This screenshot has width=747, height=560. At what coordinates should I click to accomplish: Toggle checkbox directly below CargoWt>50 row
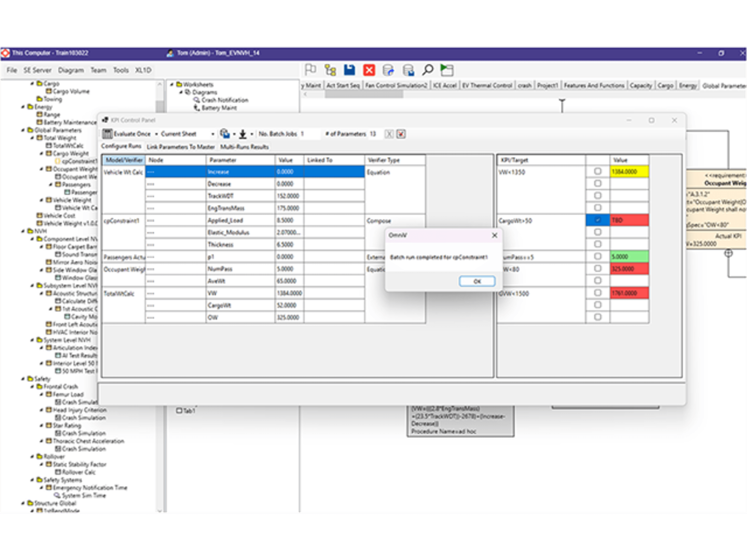click(597, 232)
